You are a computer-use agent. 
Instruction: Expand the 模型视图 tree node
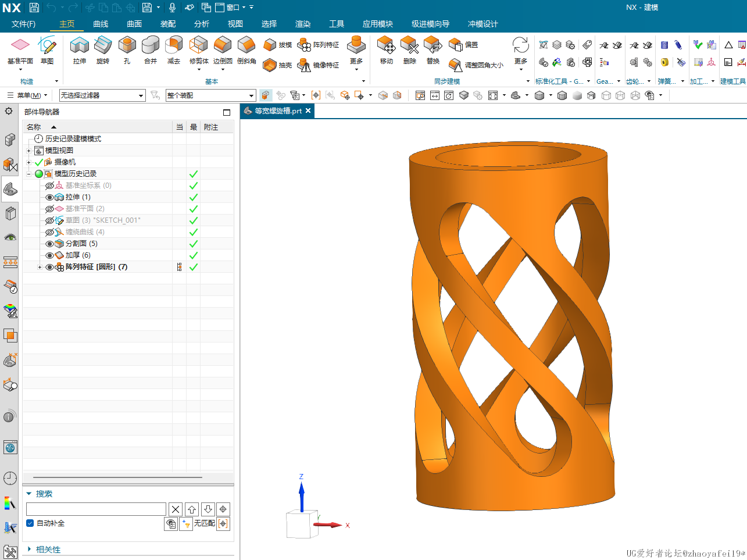point(28,151)
